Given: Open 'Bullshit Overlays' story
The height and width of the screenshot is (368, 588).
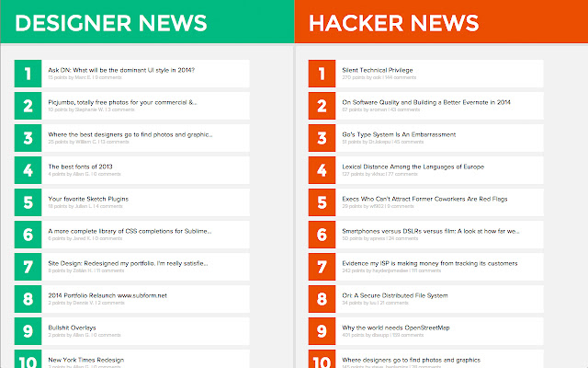Looking at the screenshot, I should coord(74,328).
